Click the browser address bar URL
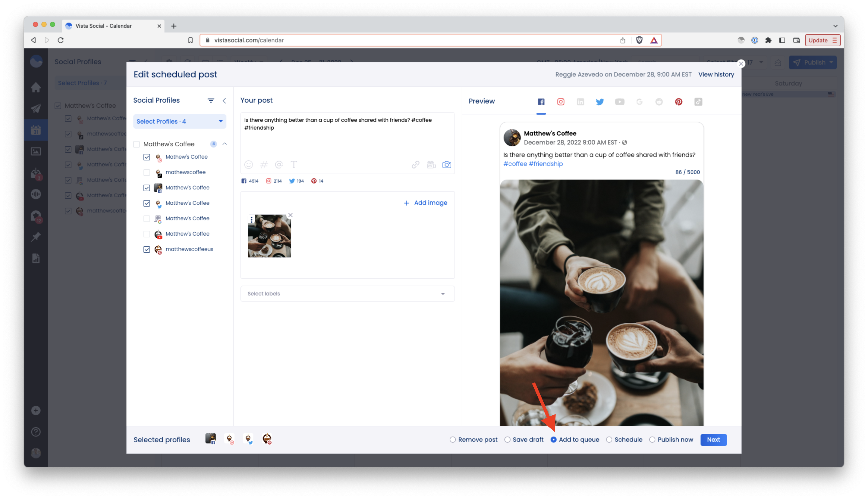The height and width of the screenshot is (499, 868). 249,40
